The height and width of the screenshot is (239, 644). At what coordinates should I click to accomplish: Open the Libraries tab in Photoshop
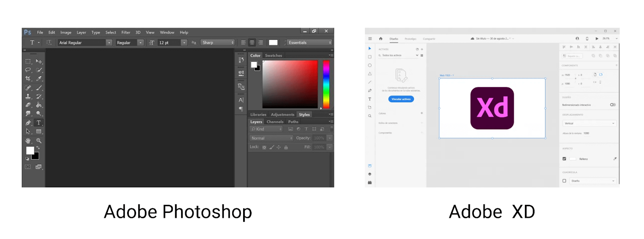pos(258,114)
